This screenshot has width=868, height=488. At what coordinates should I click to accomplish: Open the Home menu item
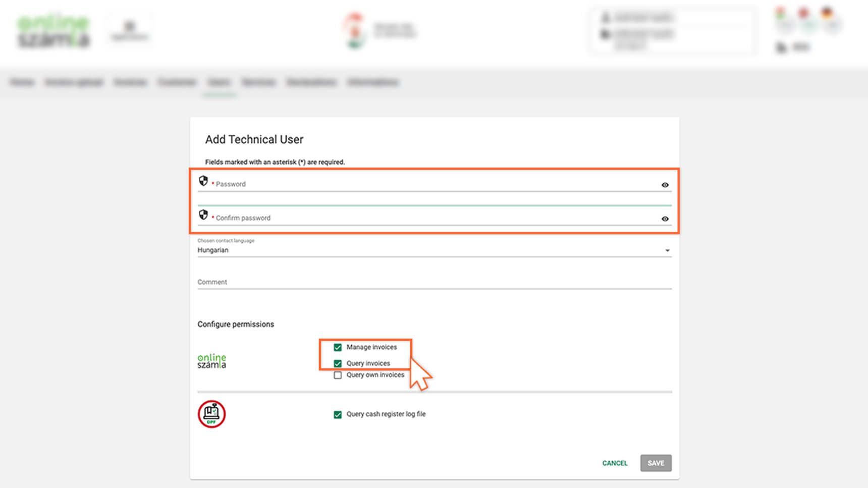(x=22, y=82)
